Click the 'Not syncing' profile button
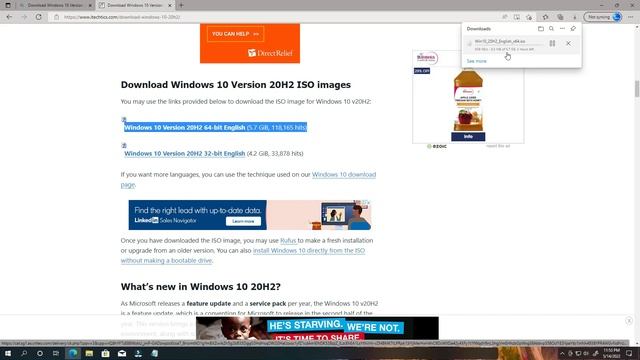The width and height of the screenshot is (640, 360). click(604, 17)
